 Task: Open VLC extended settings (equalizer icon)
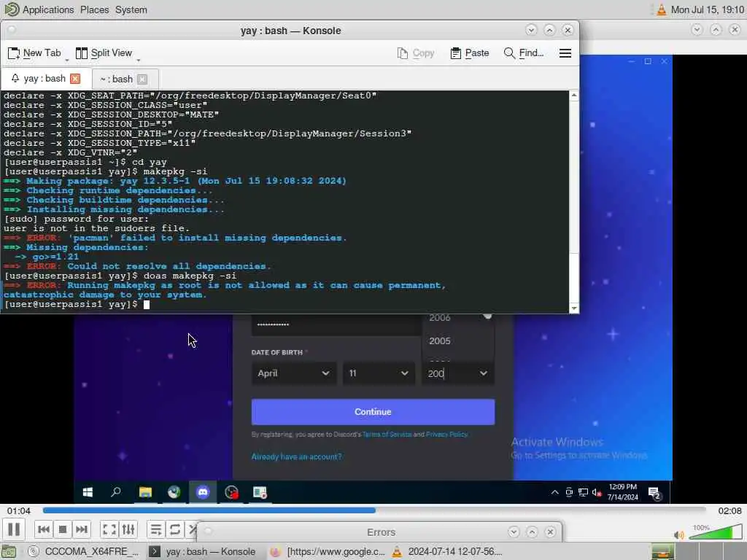click(128, 529)
